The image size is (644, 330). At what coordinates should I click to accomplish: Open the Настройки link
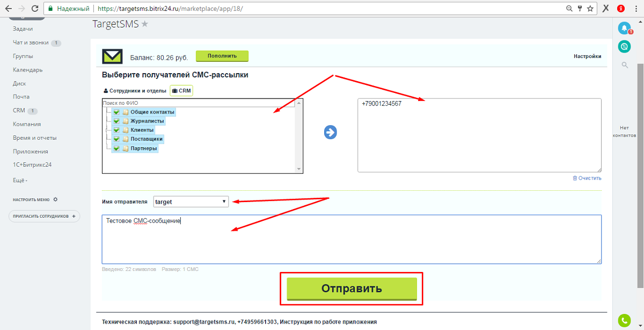tap(587, 56)
